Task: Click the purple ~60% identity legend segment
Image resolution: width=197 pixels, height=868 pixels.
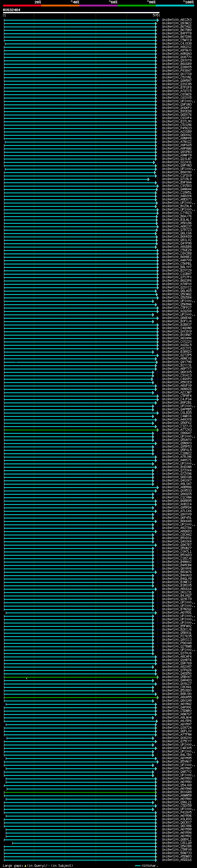Action: point(99,6)
